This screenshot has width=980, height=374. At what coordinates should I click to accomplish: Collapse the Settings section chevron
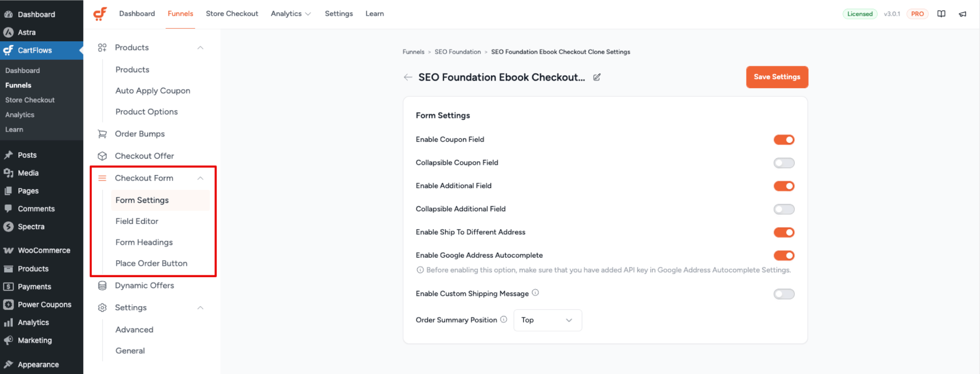click(x=201, y=308)
